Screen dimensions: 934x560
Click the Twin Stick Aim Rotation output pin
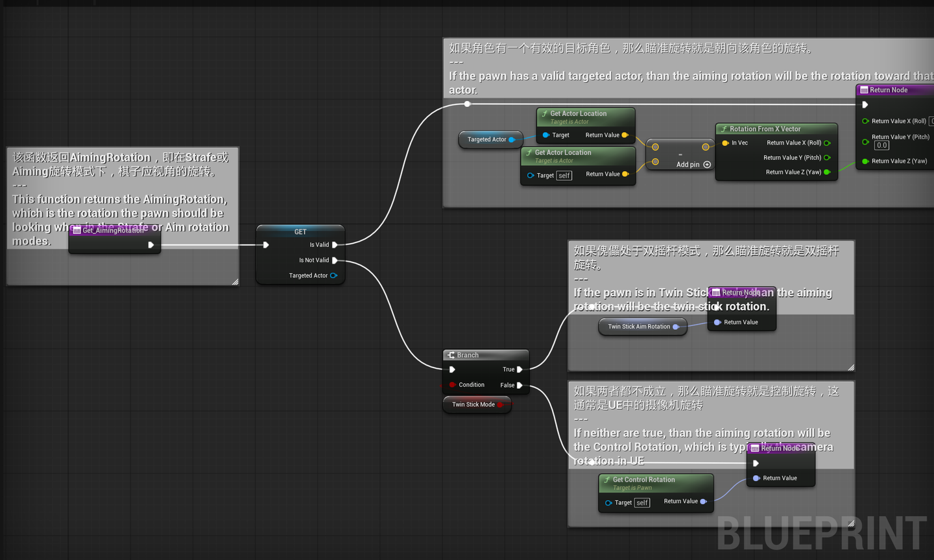tap(676, 327)
